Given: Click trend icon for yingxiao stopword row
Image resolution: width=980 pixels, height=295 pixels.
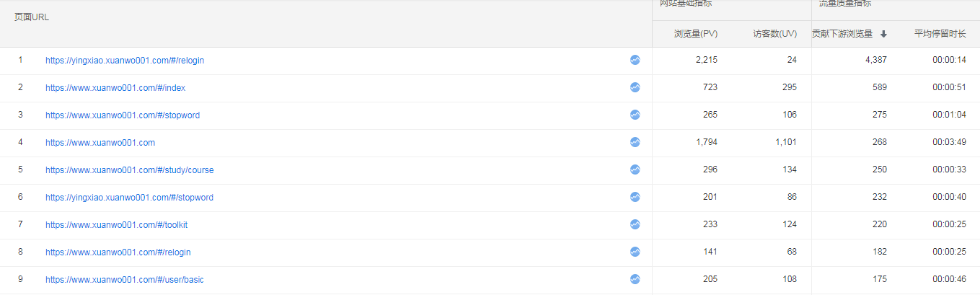Looking at the screenshot, I should pos(635,198).
